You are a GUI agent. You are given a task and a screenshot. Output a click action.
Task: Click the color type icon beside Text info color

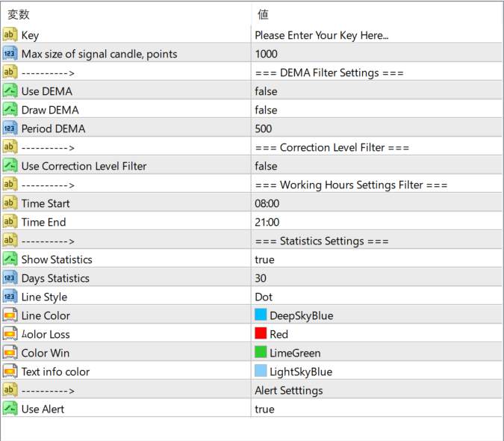coord(10,371)
